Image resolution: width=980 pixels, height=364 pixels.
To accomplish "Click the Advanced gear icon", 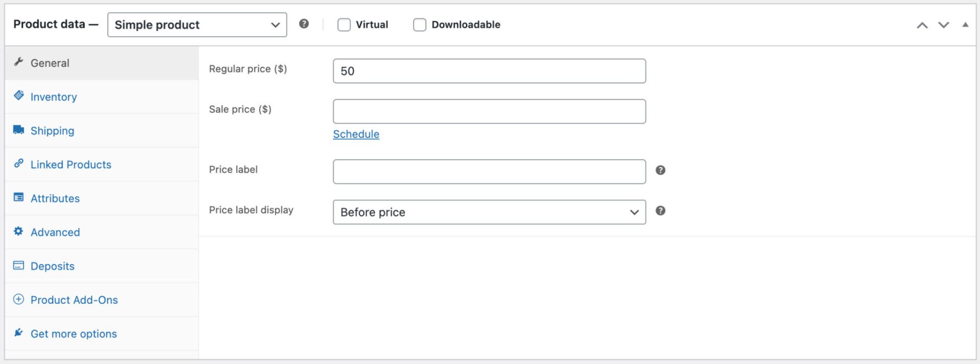I will [x=19, y=231].
